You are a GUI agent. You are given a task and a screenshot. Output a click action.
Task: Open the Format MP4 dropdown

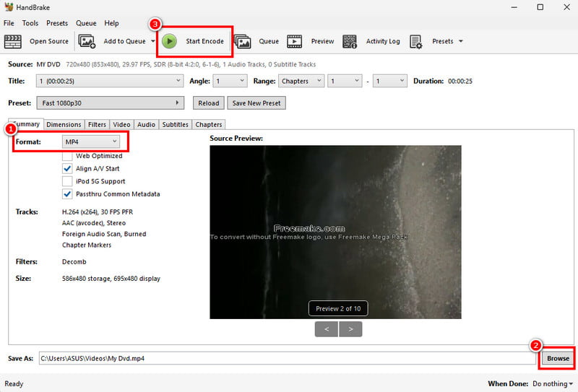[x=91, y=141]
